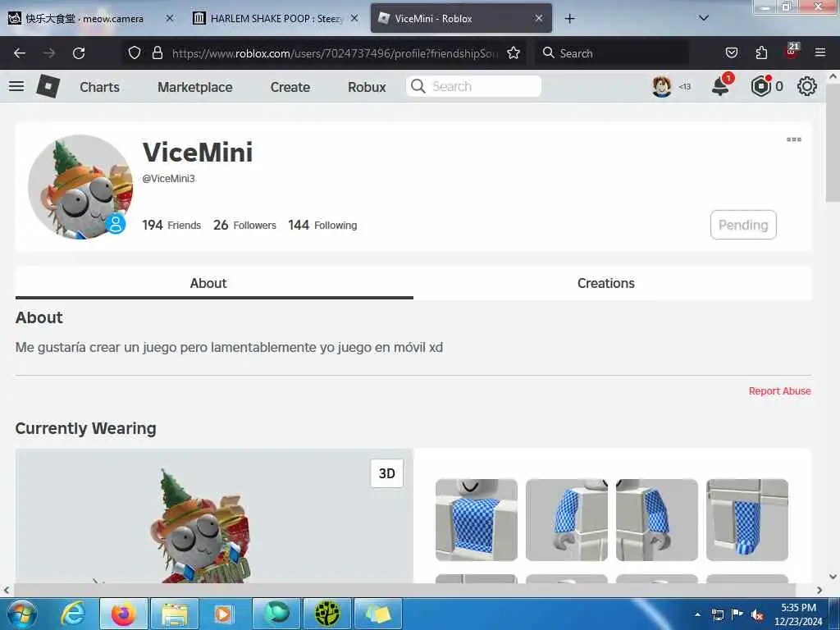The image size is (840, 630).
Task: Open the Windows Start button
Action: tap(22, 614)
